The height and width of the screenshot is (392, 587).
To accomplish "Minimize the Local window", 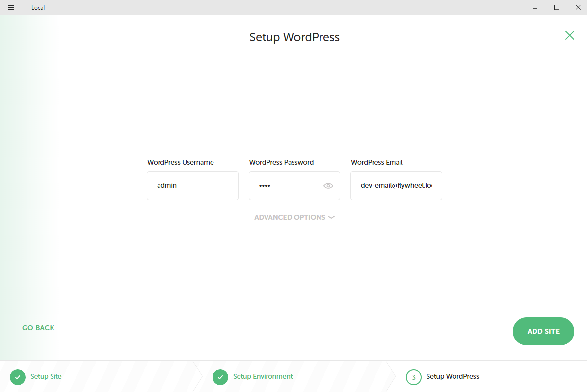I will (534, 8).
